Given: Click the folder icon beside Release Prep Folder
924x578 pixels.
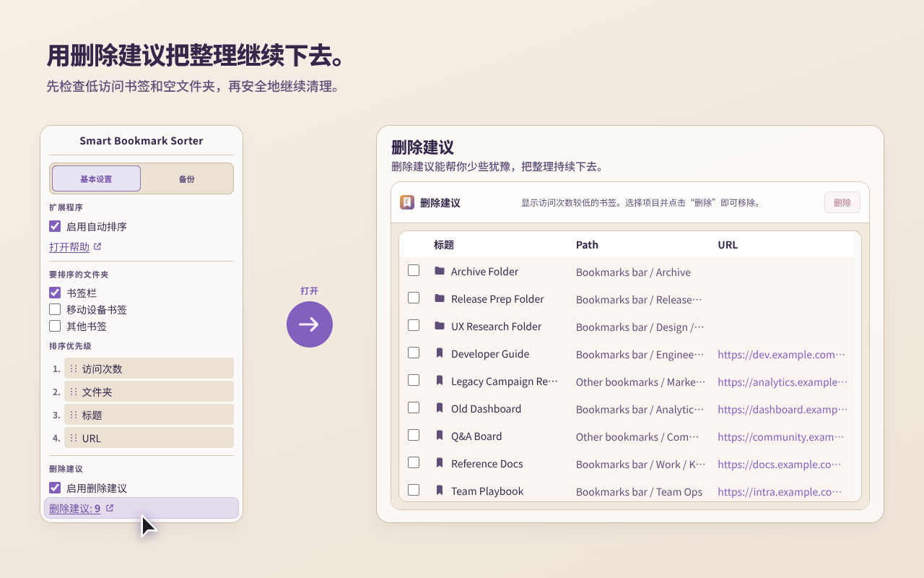Looking at the screenshot, I should tap(439, 298).
